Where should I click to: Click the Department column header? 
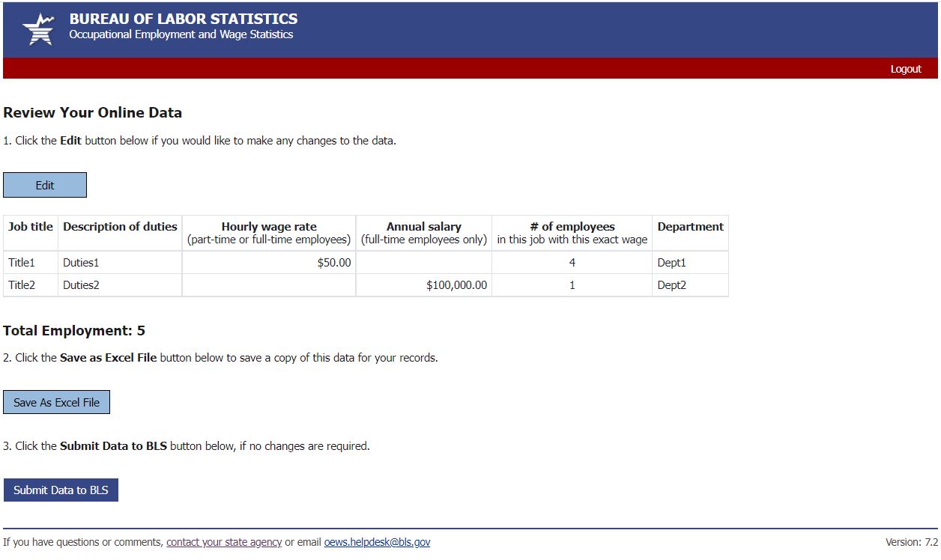(690, 227)
